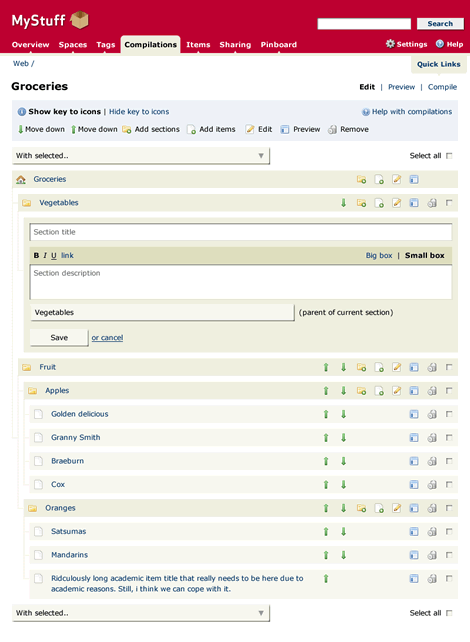Tick the top Select all checkbox
This screenshot has width=470, height=642.
tap(449, 156)
